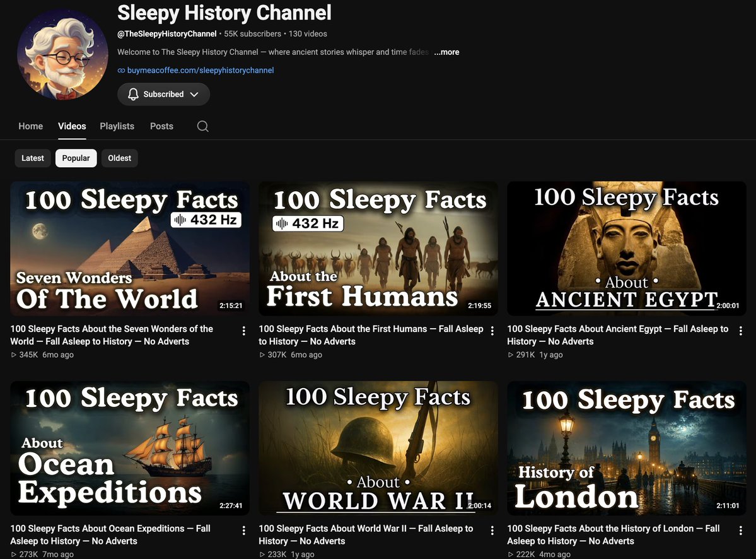Click the link icon beside buymeacoffee URL

tap(121, 71)
